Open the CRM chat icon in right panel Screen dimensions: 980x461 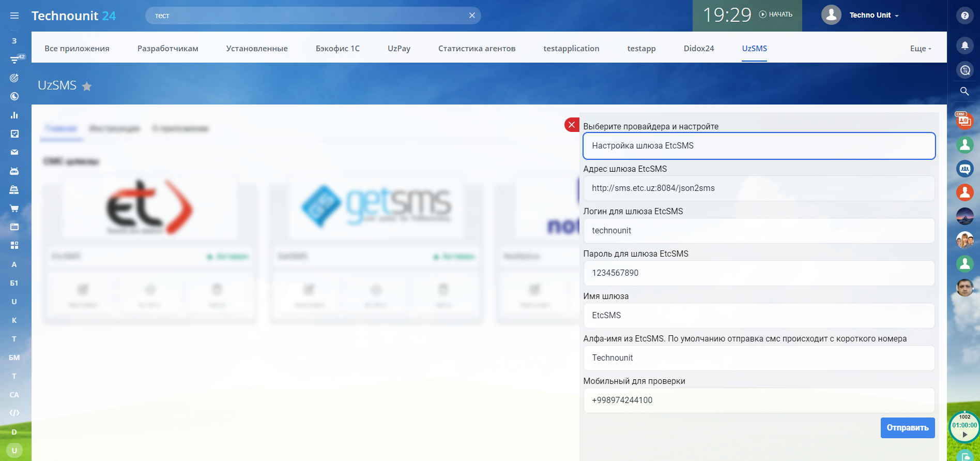click(x=964, y=120)
